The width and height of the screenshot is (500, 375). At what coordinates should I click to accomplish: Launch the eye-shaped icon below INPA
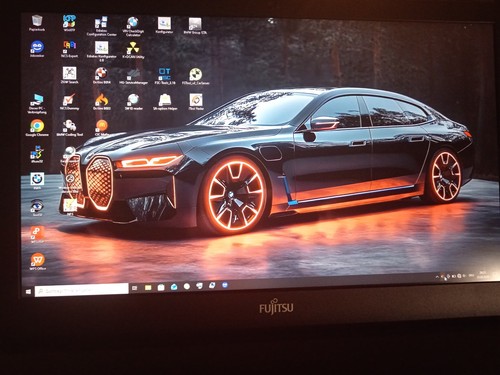click(x=37, y=207)
